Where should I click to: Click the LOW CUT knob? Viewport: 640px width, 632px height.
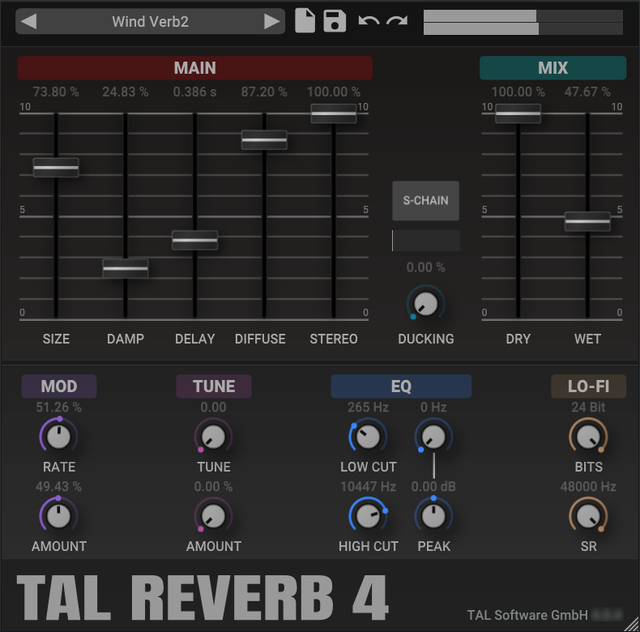(x=368, y=436)
